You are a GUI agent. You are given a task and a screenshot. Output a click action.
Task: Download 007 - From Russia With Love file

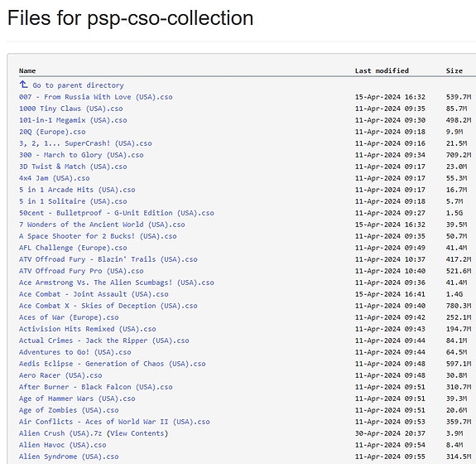point(96,97)
